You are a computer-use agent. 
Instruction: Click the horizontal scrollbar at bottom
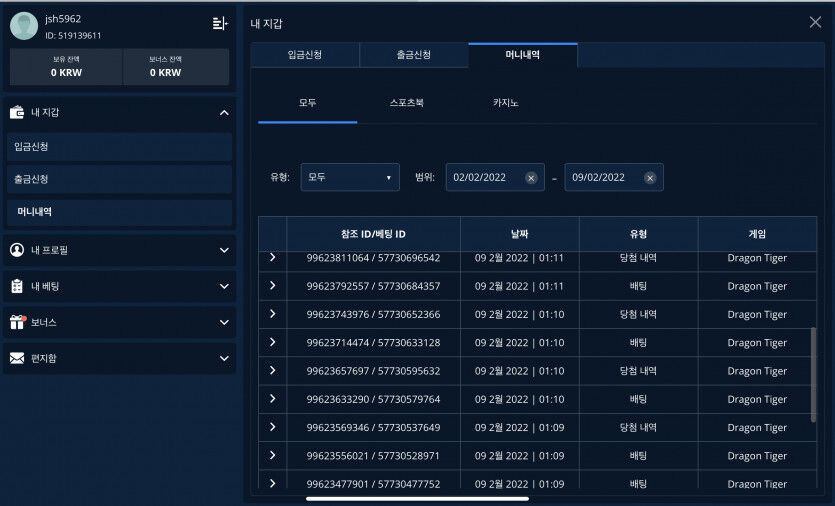[x=418, y=499]
